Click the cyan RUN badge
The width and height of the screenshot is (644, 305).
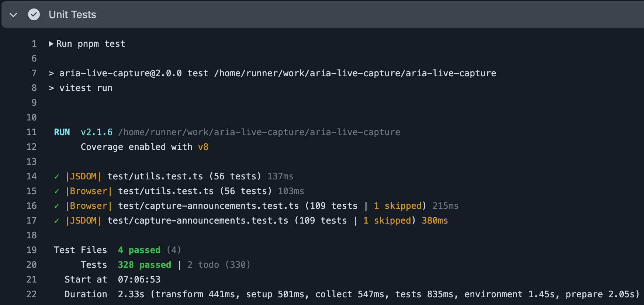click(62, 132)
